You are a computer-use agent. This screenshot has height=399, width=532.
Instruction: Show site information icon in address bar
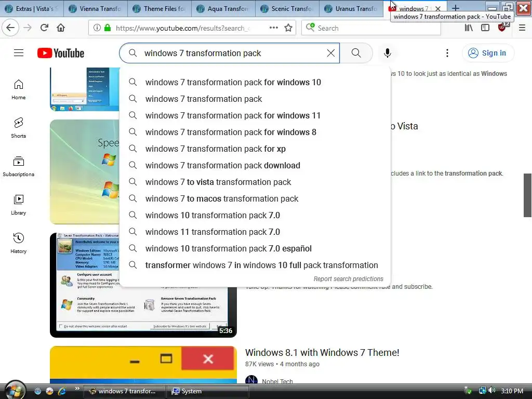tap(97, 28)
